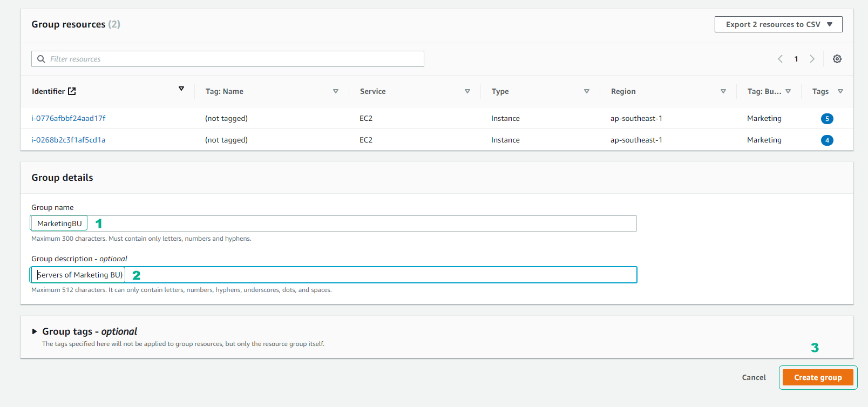The image size is (868, 407).
Task: Sort by Region column arrow
Action: pyautogui.click(x=723, y=91)
